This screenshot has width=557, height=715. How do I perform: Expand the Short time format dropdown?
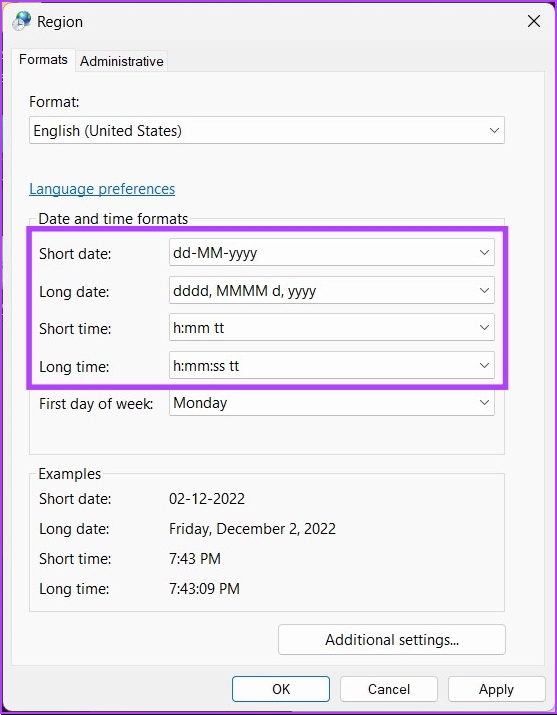[x=332, y=327]
